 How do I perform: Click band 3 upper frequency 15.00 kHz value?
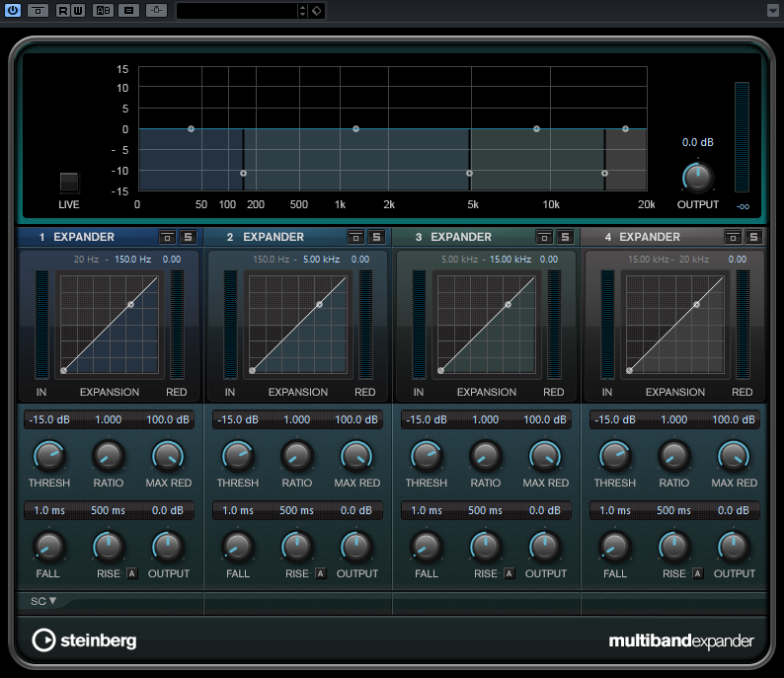(x=510, y=260)
